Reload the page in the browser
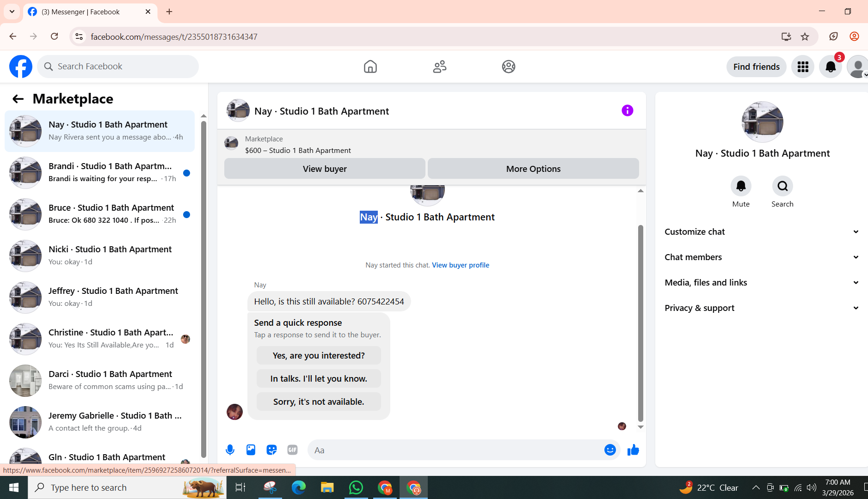 [x=54, y=37]
